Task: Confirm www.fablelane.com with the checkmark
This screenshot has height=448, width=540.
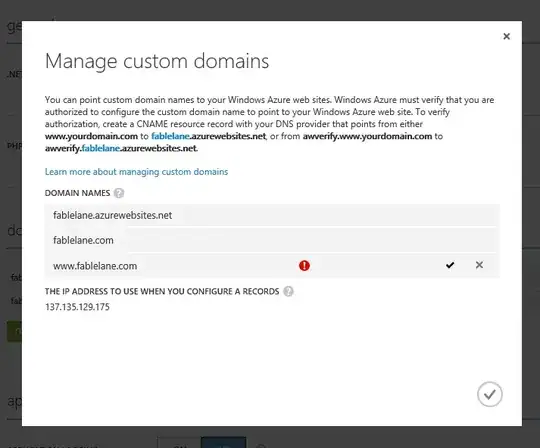Action: [x=450, y=265]
